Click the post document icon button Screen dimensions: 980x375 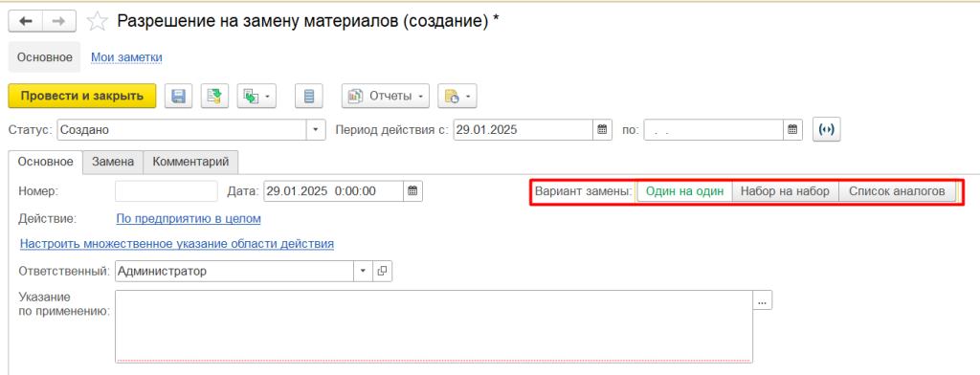214,97
